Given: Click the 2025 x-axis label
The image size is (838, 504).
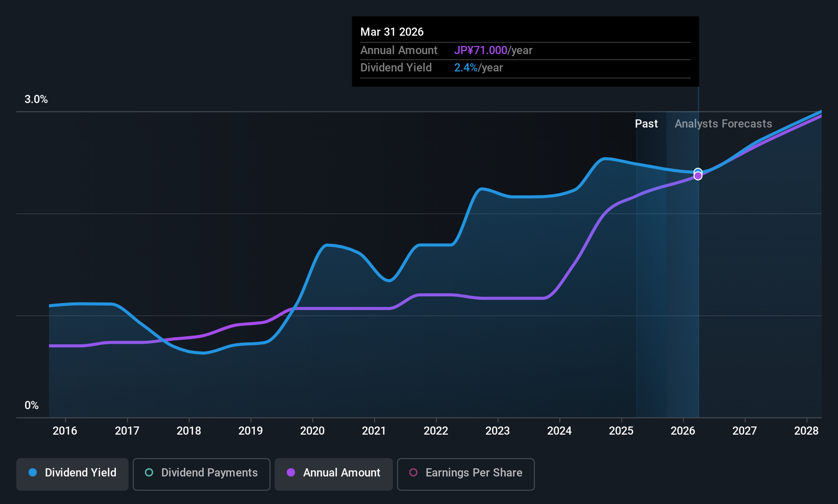Looking at the screenshot, I should 621,431.
